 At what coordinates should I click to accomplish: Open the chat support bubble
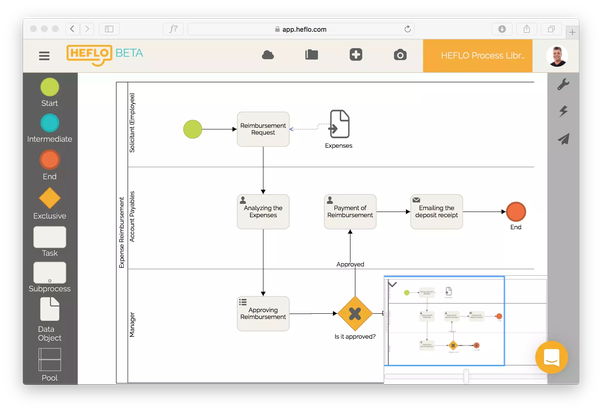552,357
